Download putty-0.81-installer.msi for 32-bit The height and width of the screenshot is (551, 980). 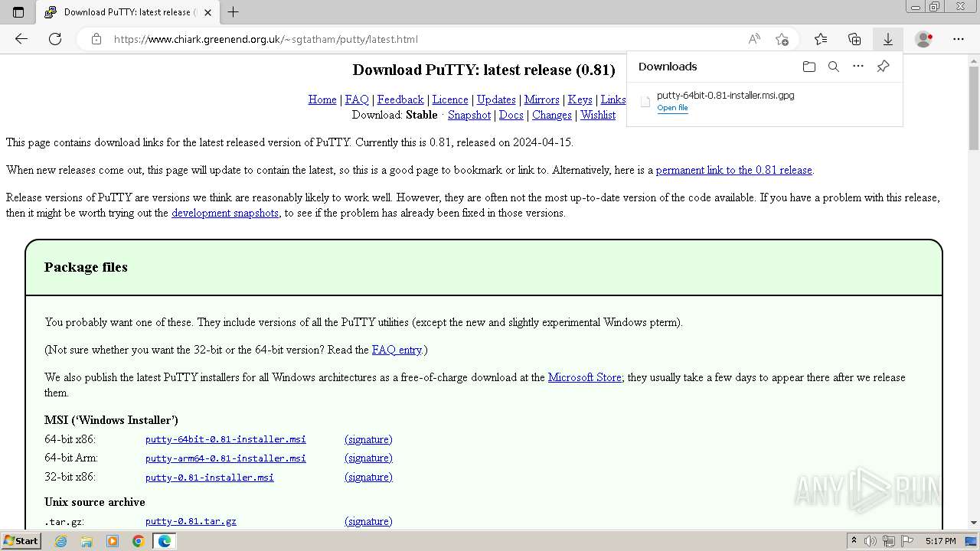click(x=210, y=477)
